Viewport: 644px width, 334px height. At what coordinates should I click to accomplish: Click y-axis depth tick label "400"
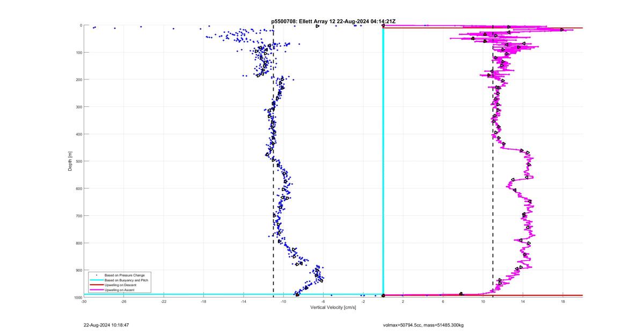click(78, 134)
